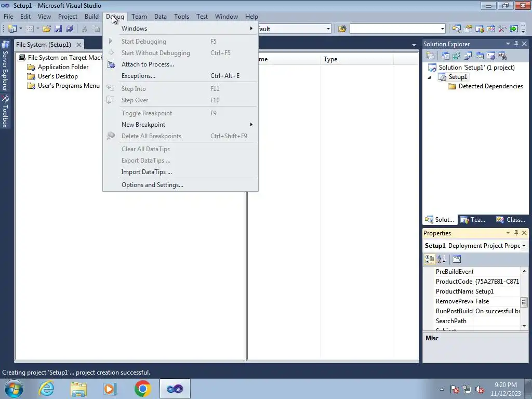The height and width of the screenshot is (399, 532).
Task: Switch to the Class View bottom tab
Action: (510, 220)
